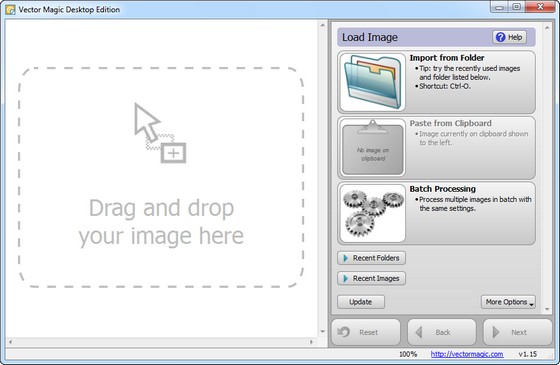
Task: Click the Reset undo arrow icon
Action: 344,332
